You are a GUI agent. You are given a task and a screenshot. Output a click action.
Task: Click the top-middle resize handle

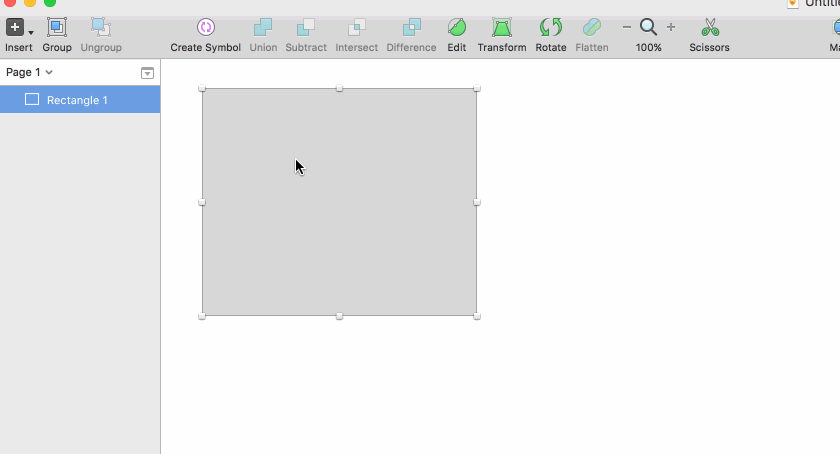[x=339, y=88]
